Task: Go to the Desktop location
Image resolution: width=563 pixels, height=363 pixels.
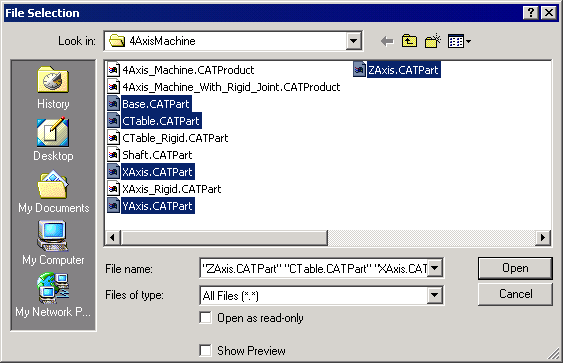Action: point(53,140)
